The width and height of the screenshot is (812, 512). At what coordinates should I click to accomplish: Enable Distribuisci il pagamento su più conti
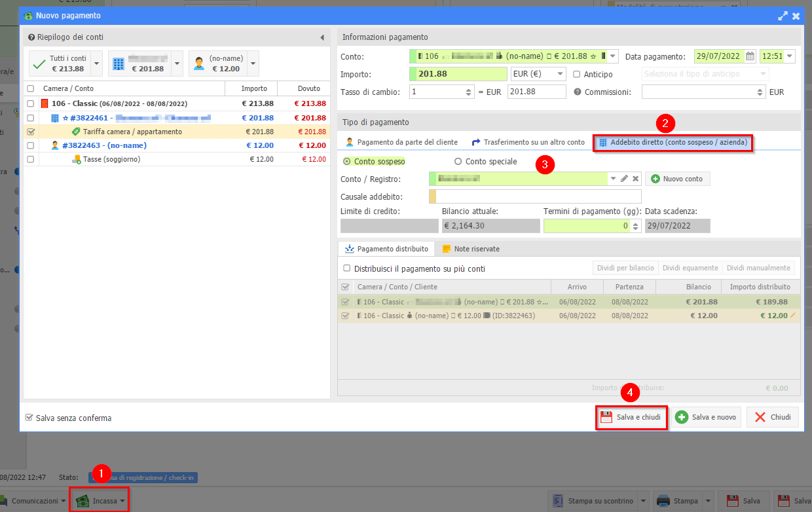pos(347,268)
